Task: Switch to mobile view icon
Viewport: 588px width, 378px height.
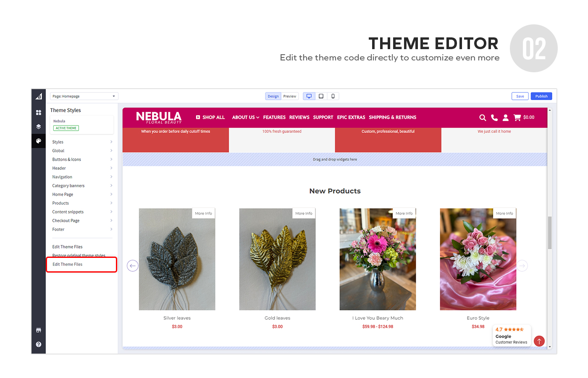Action: [x=333, y=96]
